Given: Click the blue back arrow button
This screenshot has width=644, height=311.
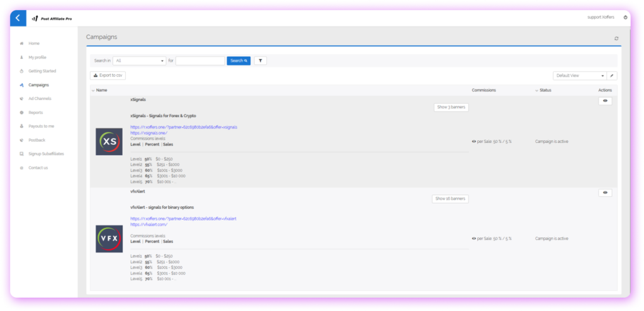Looking at the screenshot, I should [18, 18].
